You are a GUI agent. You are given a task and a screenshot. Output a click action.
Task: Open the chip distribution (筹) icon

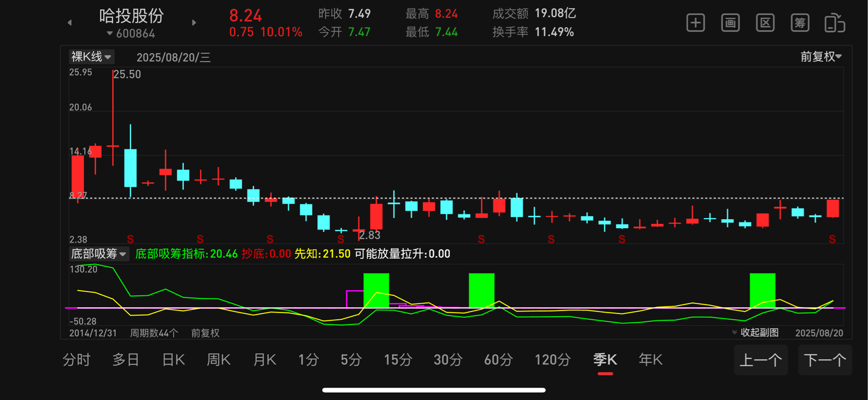click(x=800, y=23)
